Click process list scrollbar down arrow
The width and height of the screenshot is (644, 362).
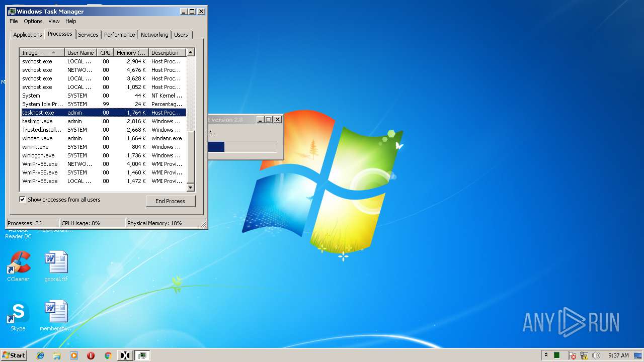pos(190,188)
